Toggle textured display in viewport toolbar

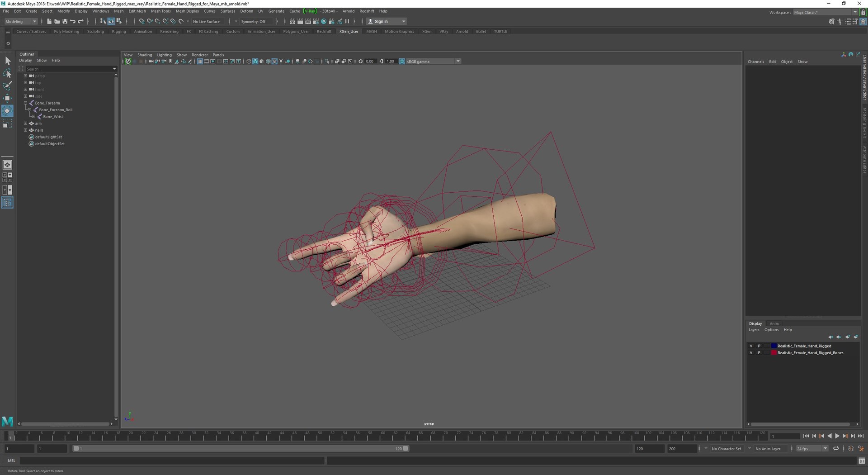pyautogui.click(x=274, y=62)
